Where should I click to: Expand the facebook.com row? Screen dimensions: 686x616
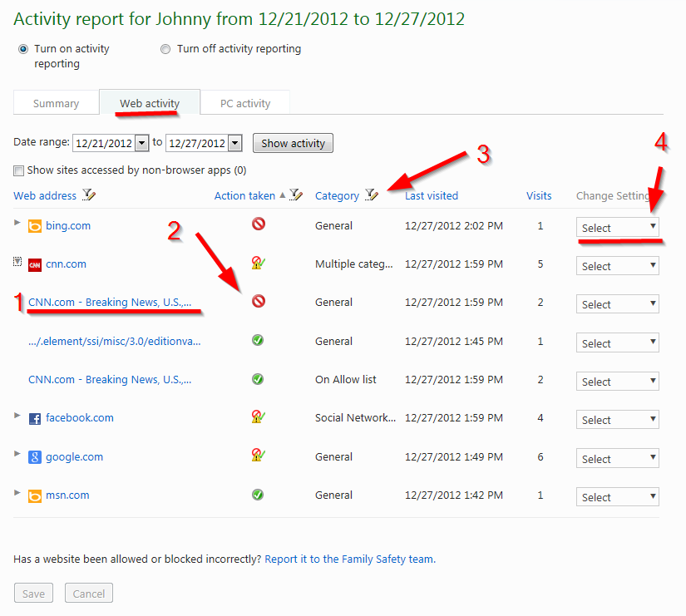click(17, 415)
